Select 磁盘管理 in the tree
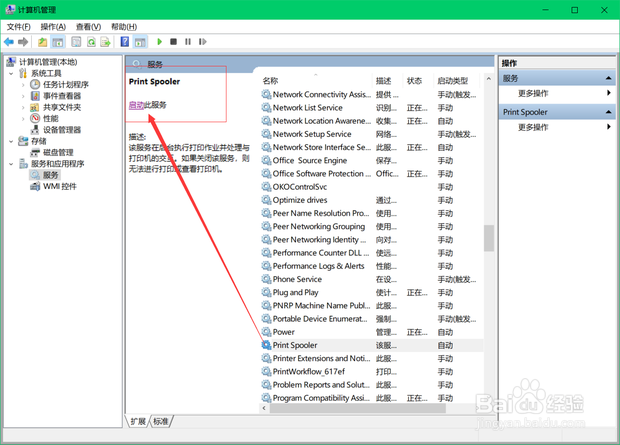 58,152
